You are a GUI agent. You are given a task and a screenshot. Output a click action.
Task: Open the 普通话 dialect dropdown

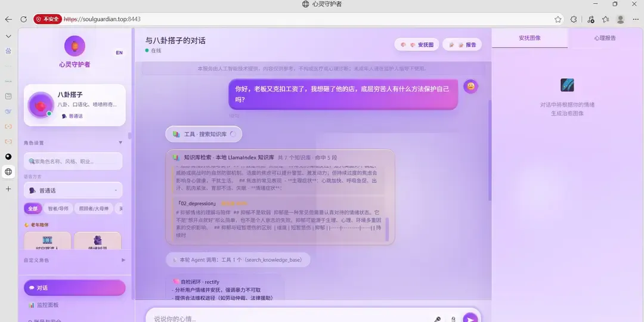click(x=73, y=191)
